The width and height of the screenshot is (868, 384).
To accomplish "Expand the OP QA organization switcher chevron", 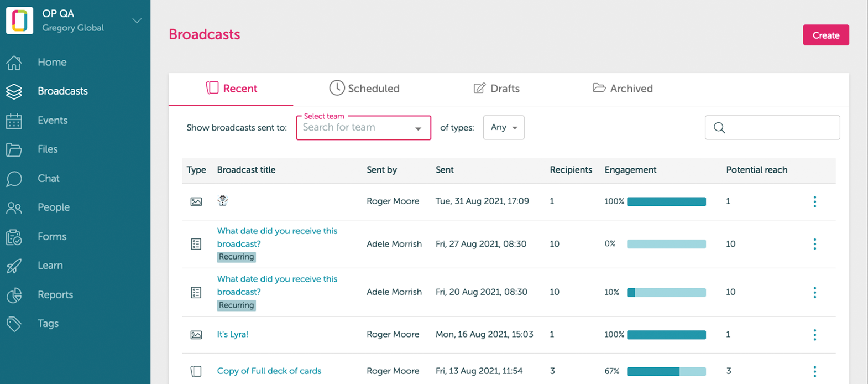I will click(137, 21).
